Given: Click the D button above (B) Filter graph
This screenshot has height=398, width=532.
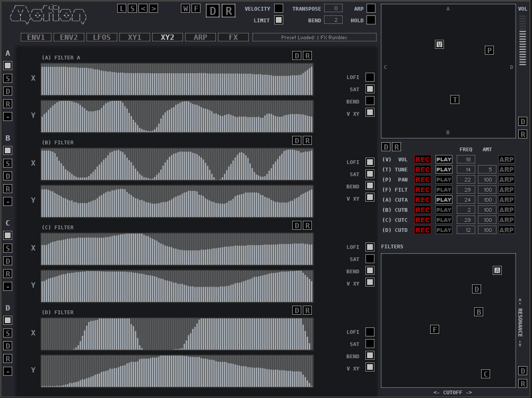Looking at the screenshot, I should click(x=297, y=141).
